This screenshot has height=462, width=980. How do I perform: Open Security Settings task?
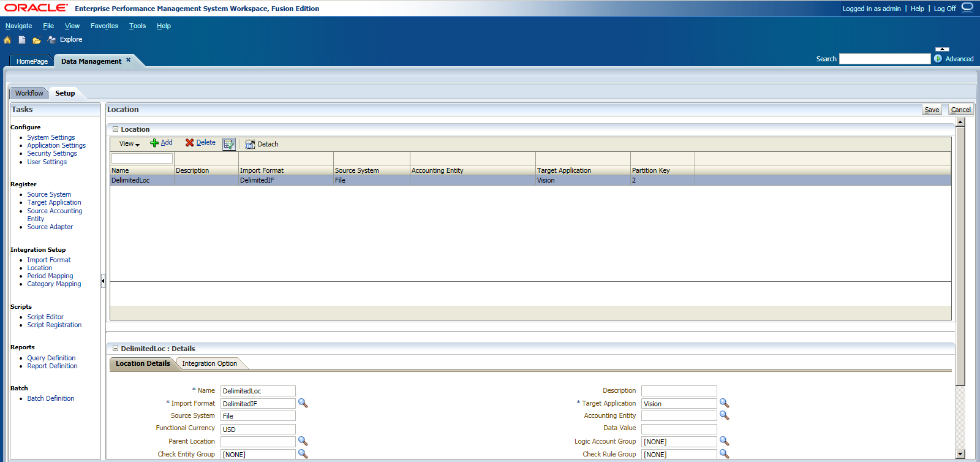coord(52,153)
